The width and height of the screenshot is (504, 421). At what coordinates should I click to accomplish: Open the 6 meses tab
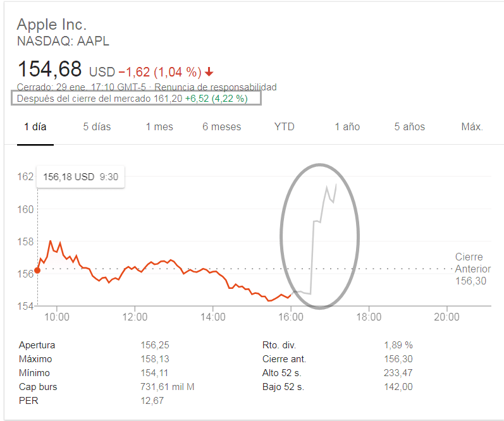[x=221, y=126]
